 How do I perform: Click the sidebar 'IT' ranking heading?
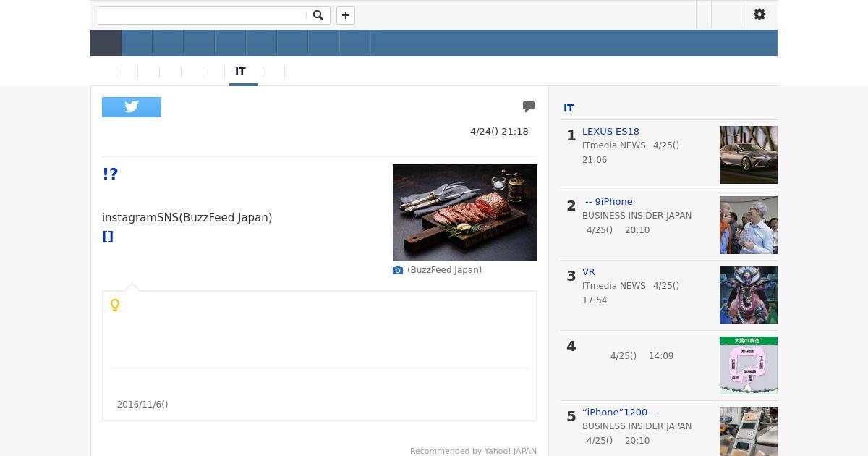click(x=569, y=108)
